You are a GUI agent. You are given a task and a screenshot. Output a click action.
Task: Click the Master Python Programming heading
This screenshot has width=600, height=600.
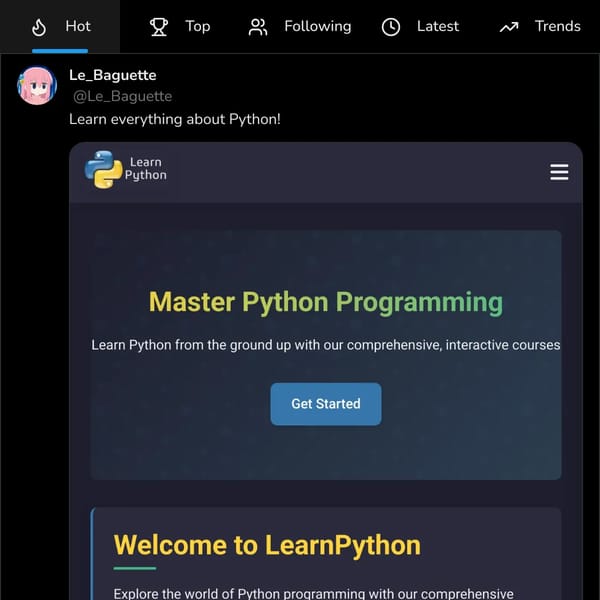[326, 302]
